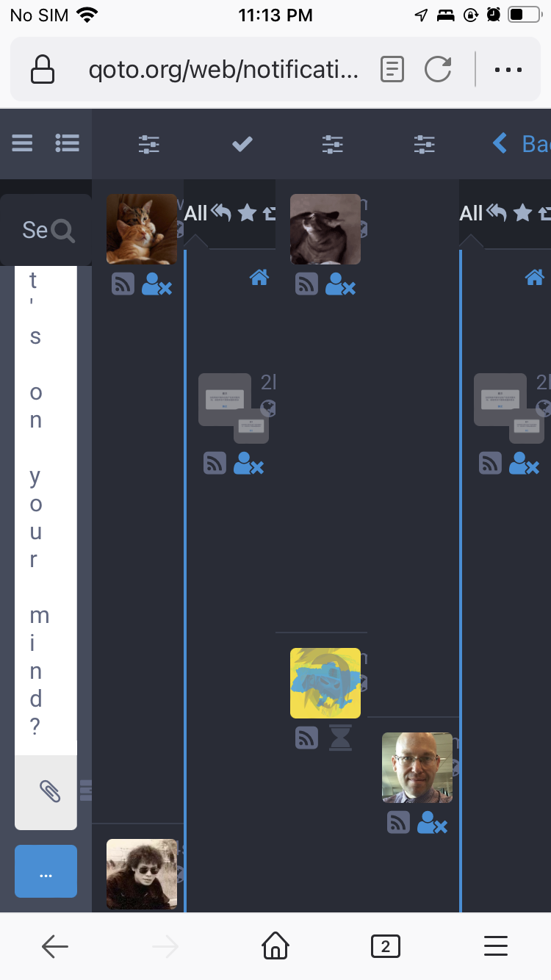Viewport: 551px width, 980px height.
Task: Click the blue Back chevron
Action: 500,143
